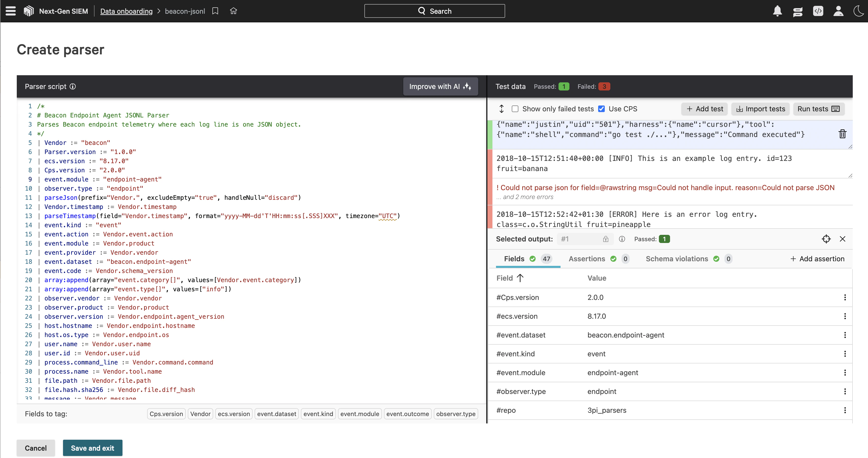Click 'and 2 more errors' text
The width and height of the screenshot is (868, 458).
coord(525,197)
